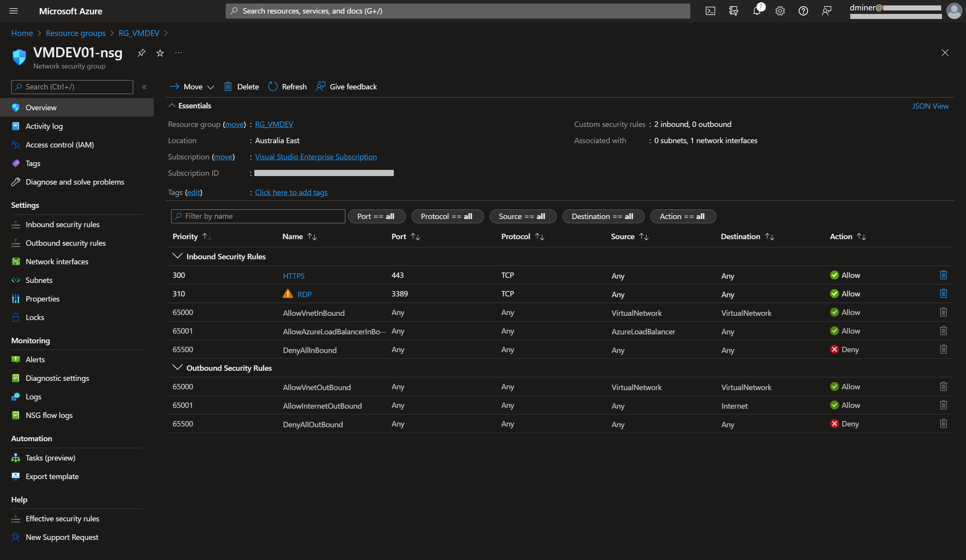Image resolution: width=966 pixels, height=560 pixels.
Task: Open the notifications bell
Action: point(757,11)
